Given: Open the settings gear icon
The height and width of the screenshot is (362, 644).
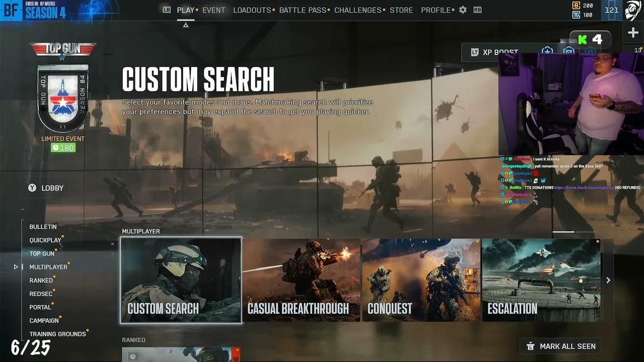Looking at the screenshot, I should click(x=463, y=10).
